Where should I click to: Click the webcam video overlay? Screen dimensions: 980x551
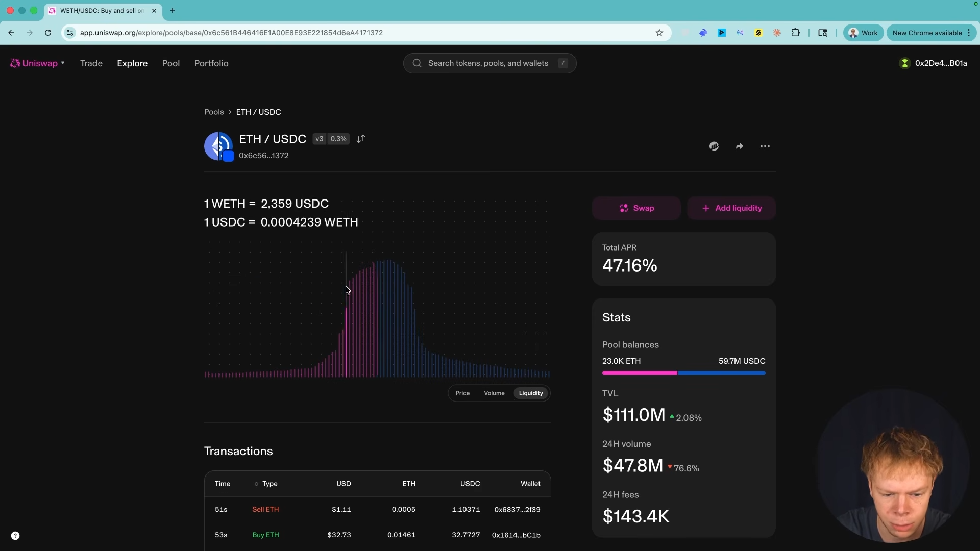[x=892, y=465]
